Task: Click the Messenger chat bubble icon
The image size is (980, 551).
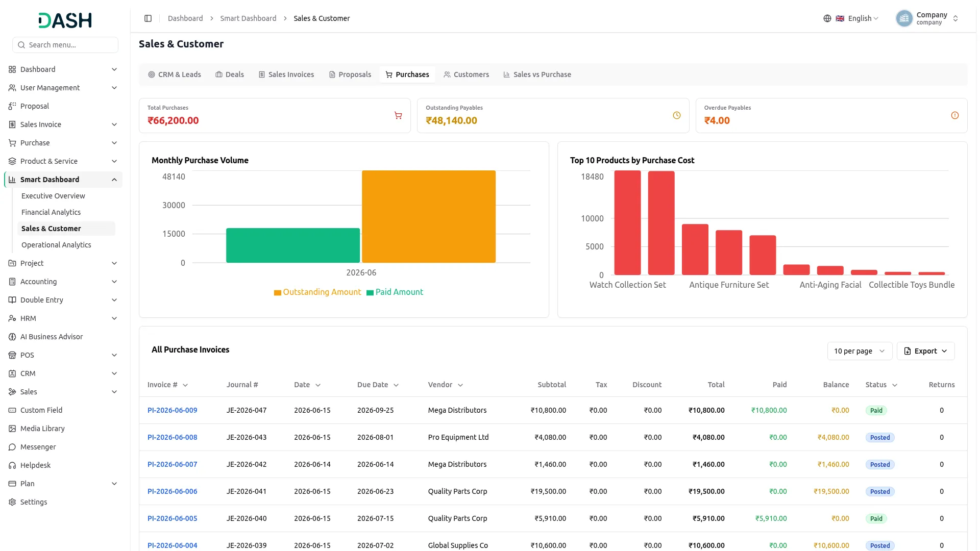Action: click(x=12, y=447)
